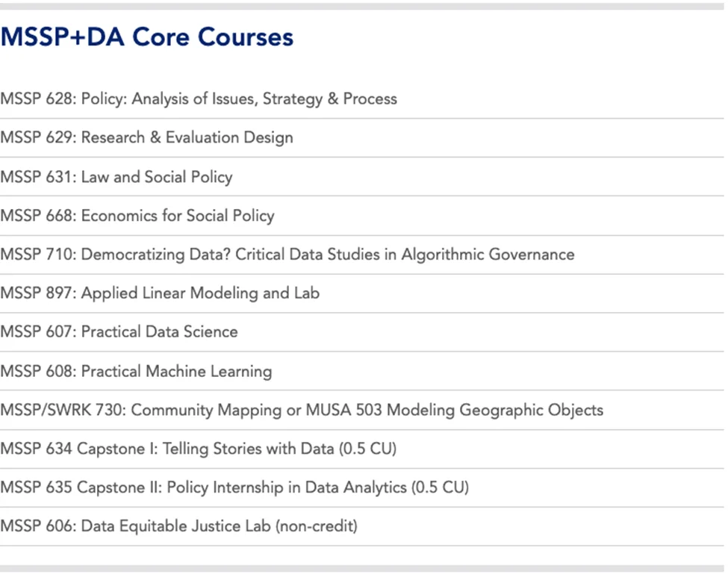Open MSSP 628 Policy Analysis course
This screenshot has height=574, width=728.
(199, 99)
